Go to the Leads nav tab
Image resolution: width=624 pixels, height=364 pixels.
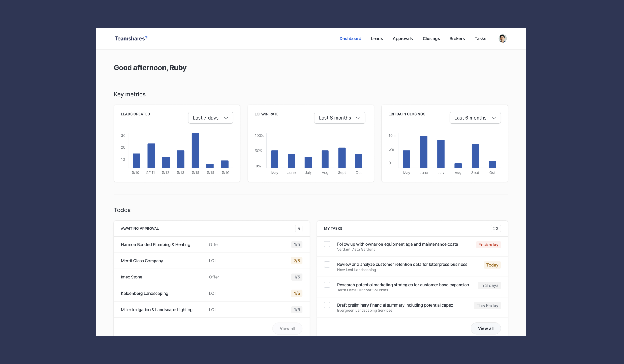click(x=377, y=38)
